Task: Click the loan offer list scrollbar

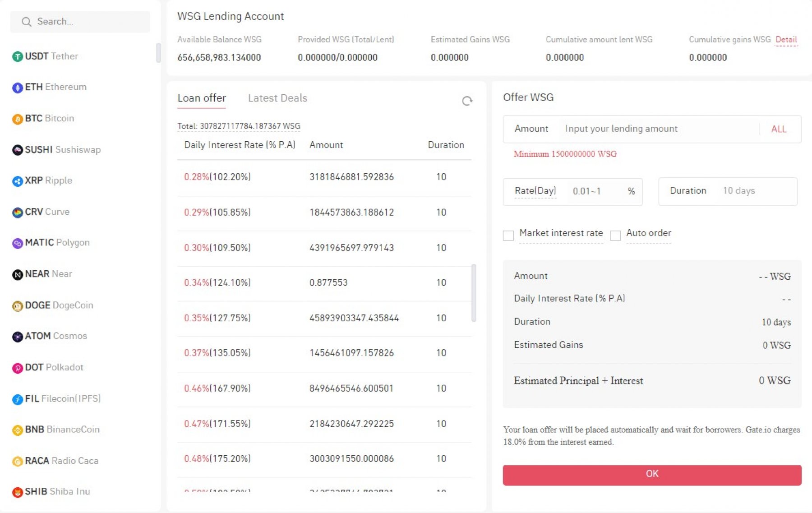Action: (474, 293)
